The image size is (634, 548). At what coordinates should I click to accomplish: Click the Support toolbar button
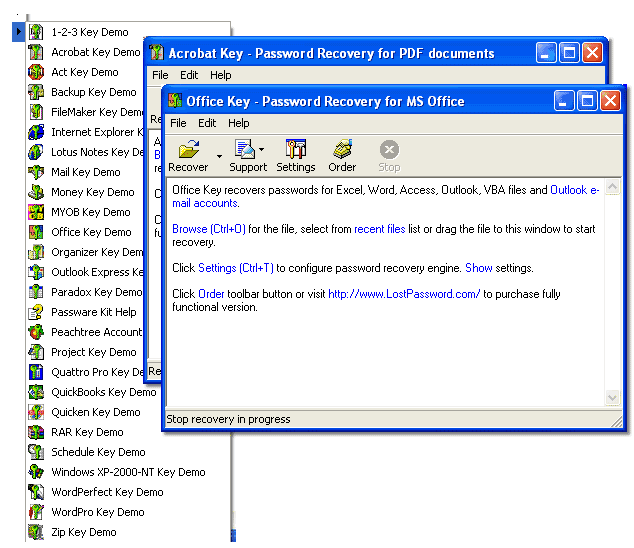(248, 156)
